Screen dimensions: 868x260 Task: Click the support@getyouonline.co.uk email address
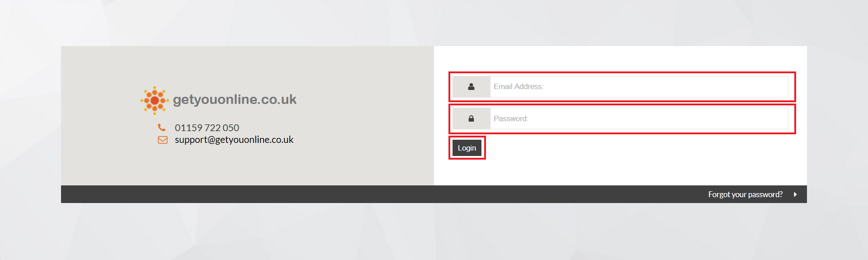(x=234, y=140)
